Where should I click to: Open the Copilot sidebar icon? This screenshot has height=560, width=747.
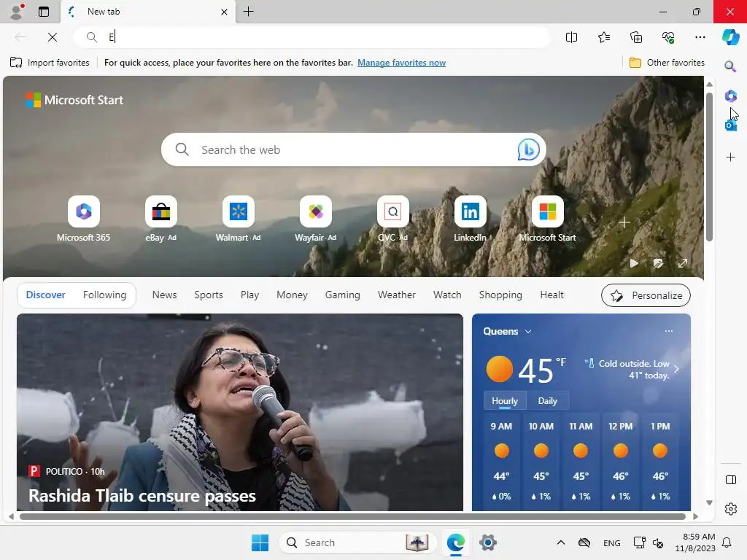coord(730,36)
